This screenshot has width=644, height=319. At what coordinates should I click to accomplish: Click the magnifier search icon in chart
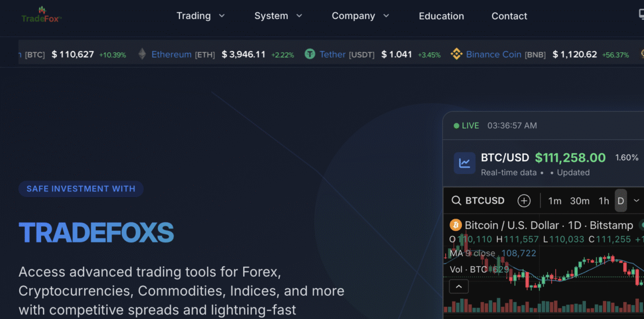(456, 201)
